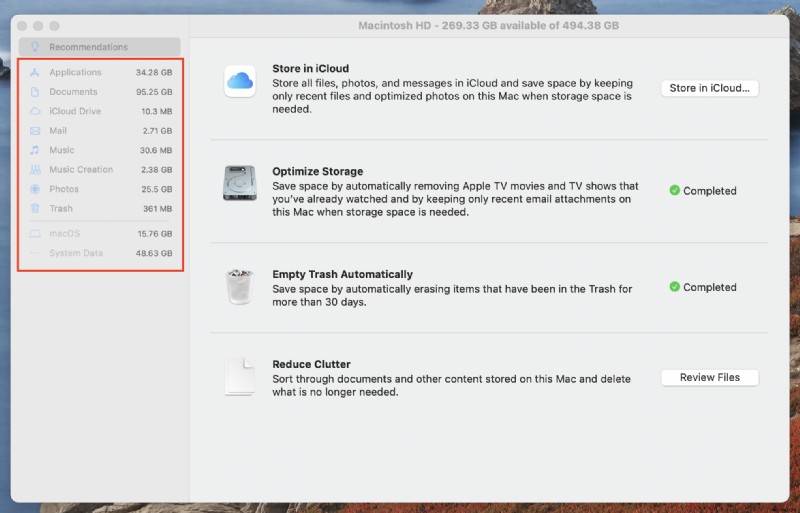
Task: Click the full trash can icon
Action: point(240,286)
